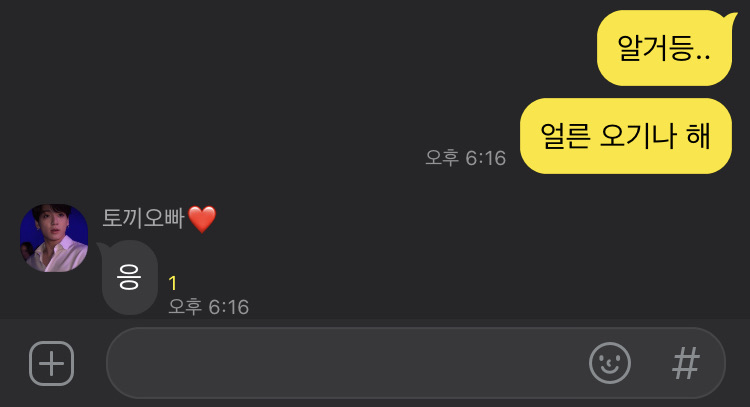The image size is (750, 407).
Task: Click the word 오기나 in yellow bubble
Action: tap(638, 135)
